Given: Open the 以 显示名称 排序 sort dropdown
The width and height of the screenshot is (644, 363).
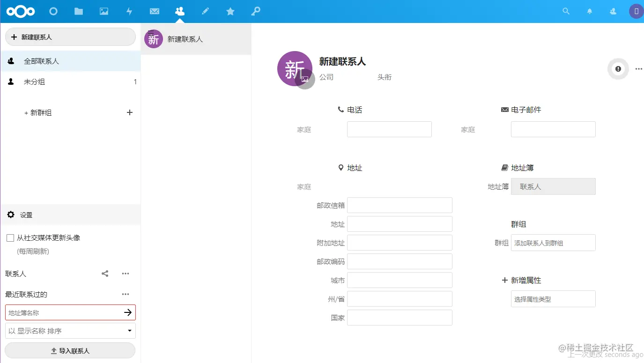Looking at the screenshot, I should 70,331.
